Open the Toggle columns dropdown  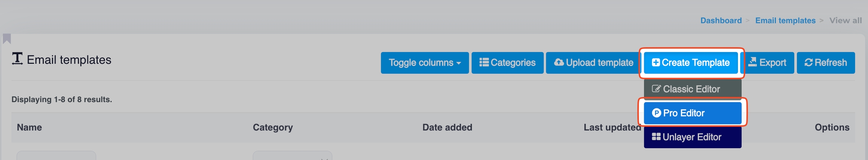pyautogui.click(x=425, y=63)
